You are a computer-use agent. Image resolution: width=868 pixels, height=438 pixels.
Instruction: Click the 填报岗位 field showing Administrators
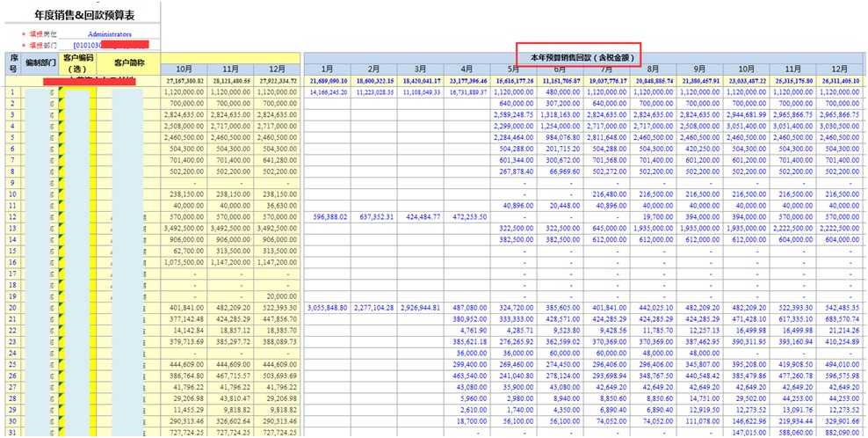click(110, 33)
